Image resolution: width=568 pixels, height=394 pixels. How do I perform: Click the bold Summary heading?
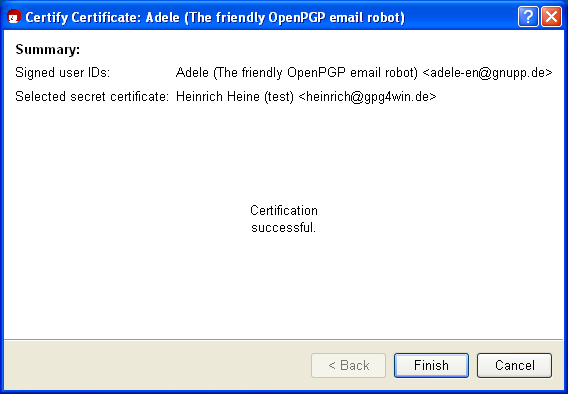click(47, 50)
